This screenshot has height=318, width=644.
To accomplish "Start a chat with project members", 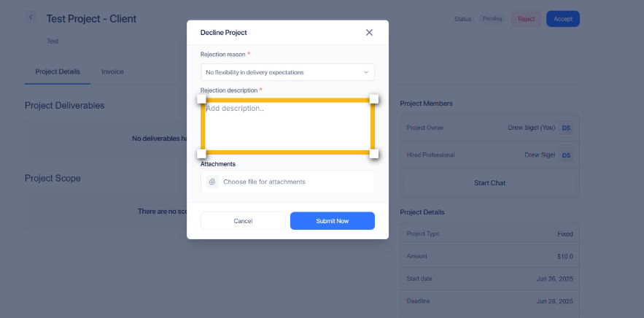I will coord(489,182).
